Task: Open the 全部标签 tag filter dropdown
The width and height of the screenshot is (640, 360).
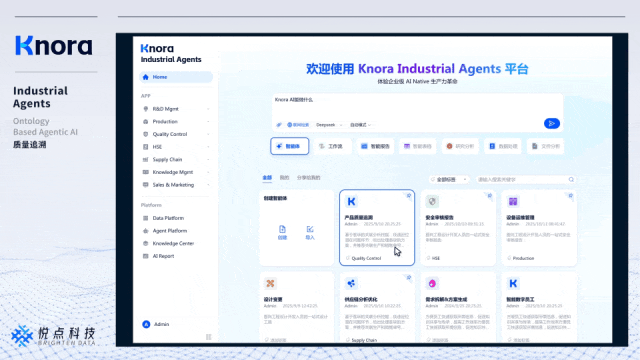Action: pos(449,180)
